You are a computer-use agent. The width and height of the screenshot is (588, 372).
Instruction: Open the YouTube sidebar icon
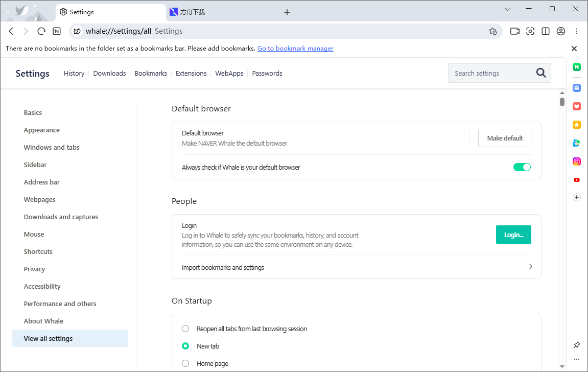[577, 180]
